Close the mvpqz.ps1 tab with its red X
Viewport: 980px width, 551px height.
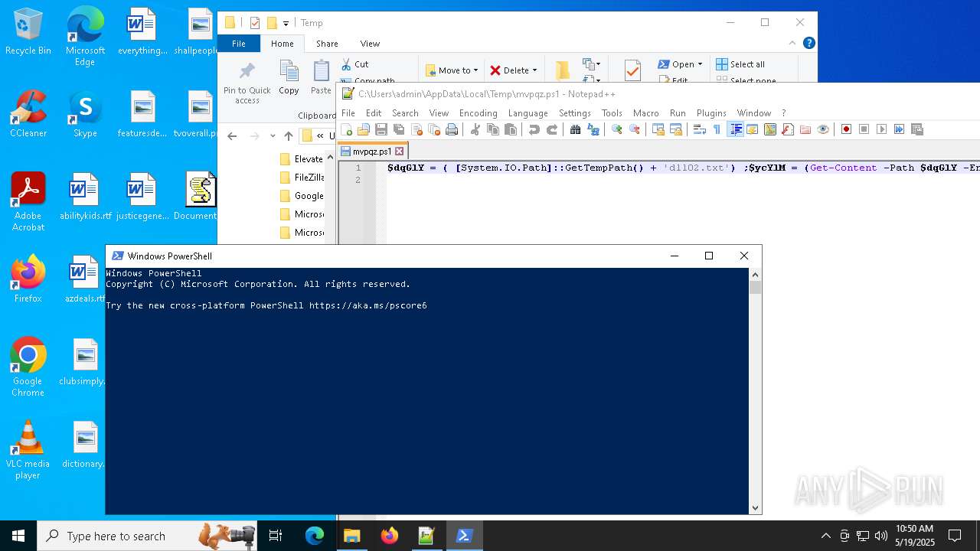point(399,152)
